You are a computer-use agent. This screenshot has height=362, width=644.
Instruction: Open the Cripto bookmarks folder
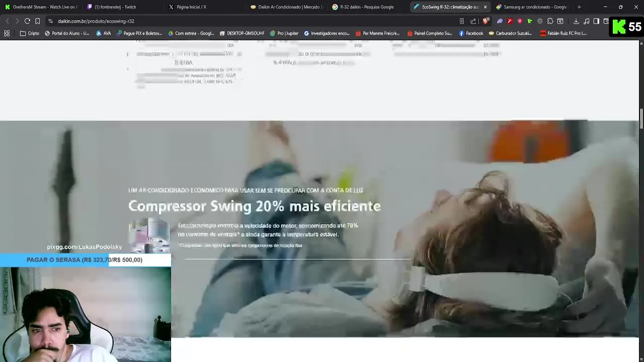(x=30, y=33)
